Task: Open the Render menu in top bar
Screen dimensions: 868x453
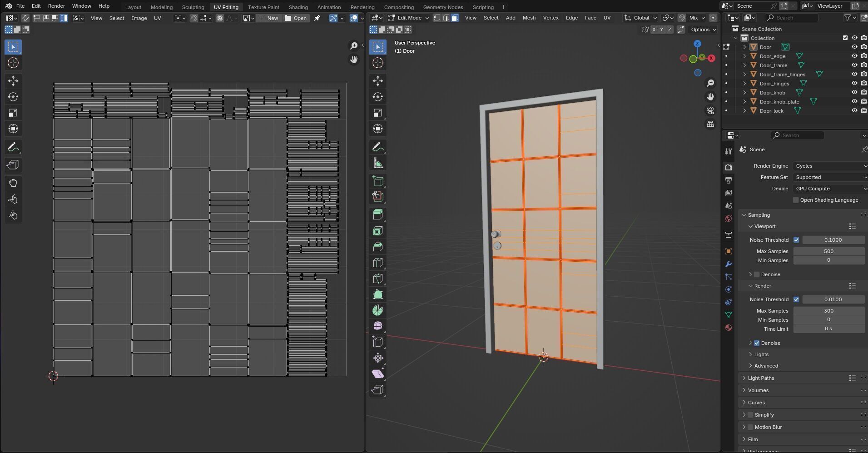Action: pyautogui.click(x=56, y=6)
